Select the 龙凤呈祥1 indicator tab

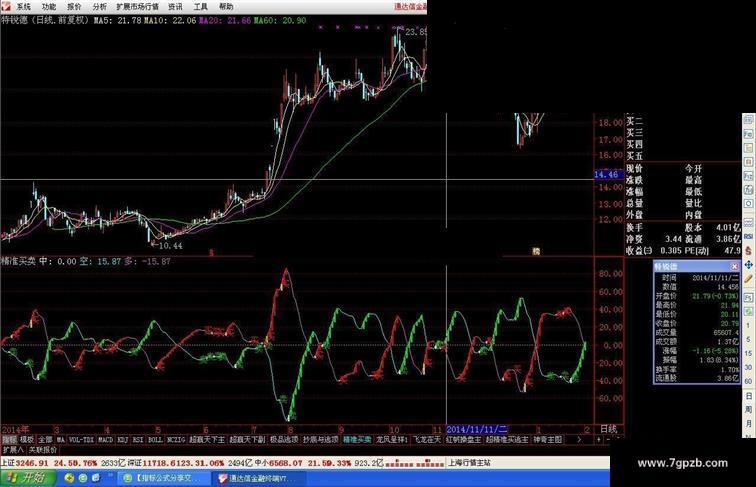[x=392, y=440]
